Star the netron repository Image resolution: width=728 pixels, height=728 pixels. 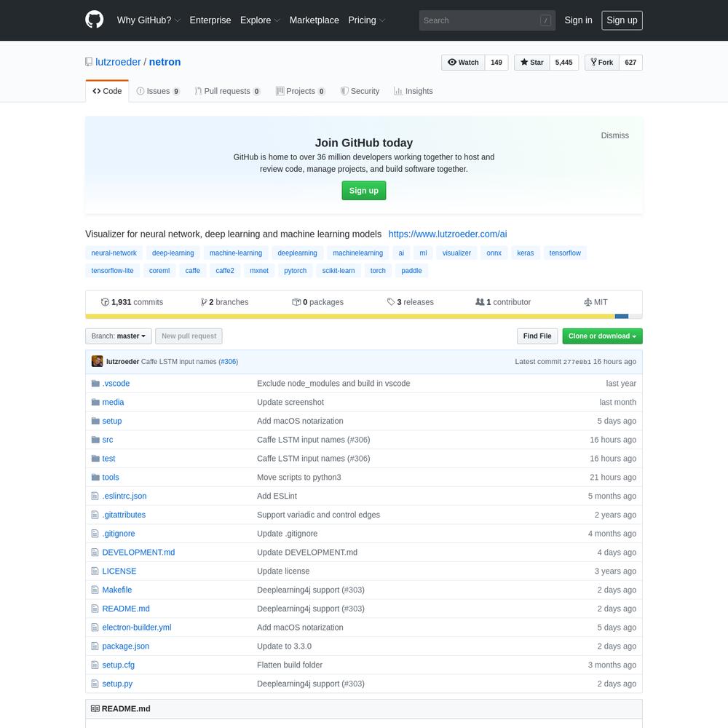click(x=532, y=62)
